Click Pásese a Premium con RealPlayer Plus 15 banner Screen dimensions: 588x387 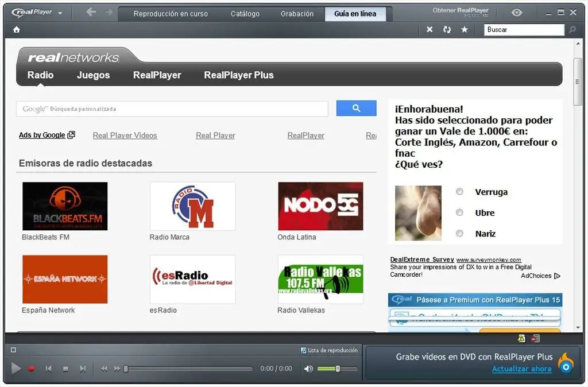click(475, 300)
